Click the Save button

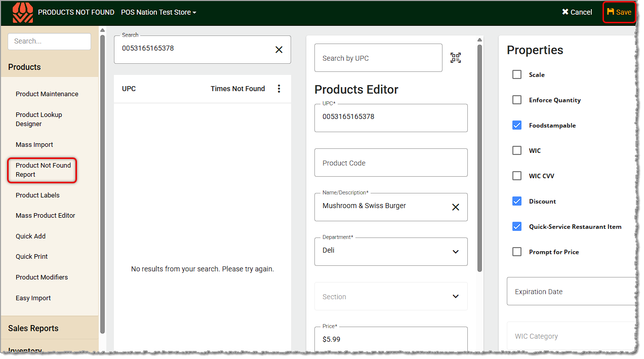click(619, 12)
